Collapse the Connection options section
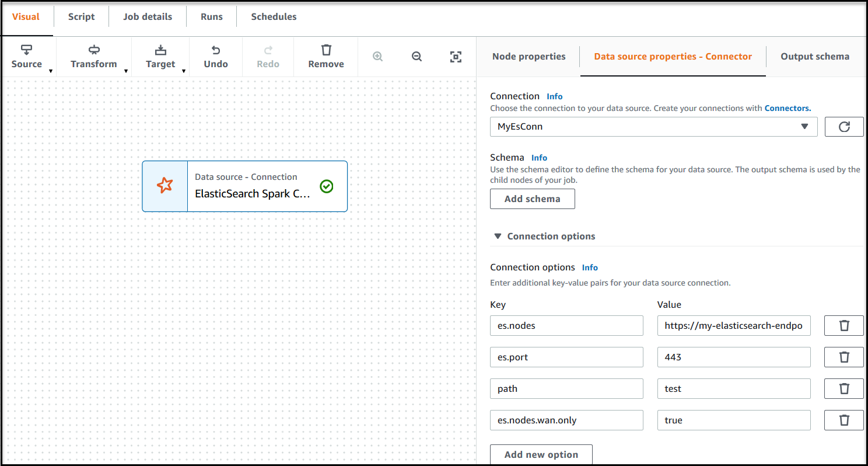This screenshot has width=868, height=466. 498,237
